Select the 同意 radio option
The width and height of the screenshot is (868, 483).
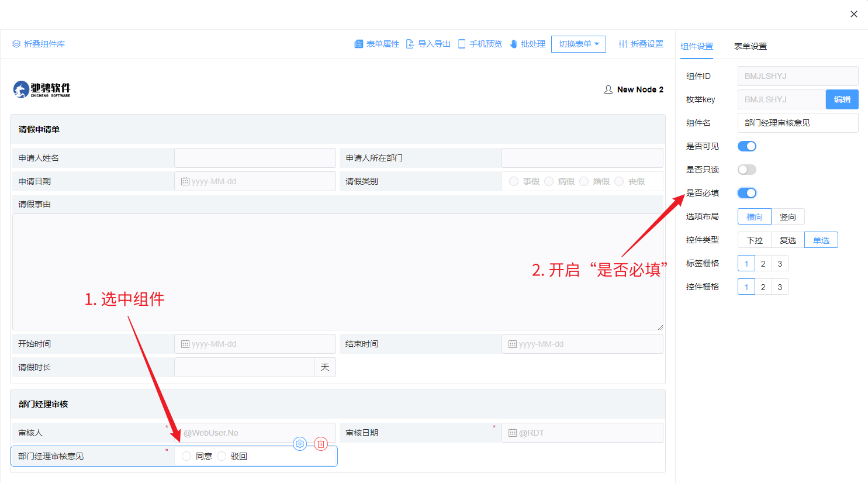(186, 456)
